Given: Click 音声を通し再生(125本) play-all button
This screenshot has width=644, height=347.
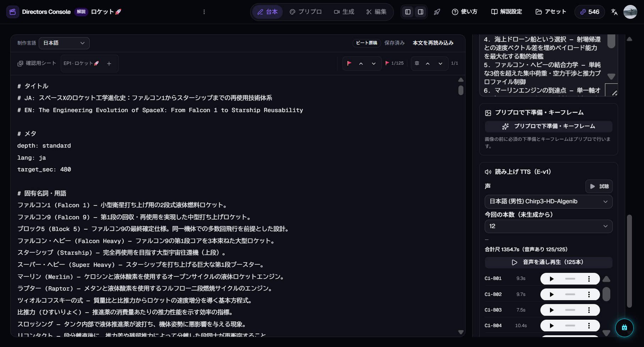Looking at the screenshot, I should [x=549, y=262].
